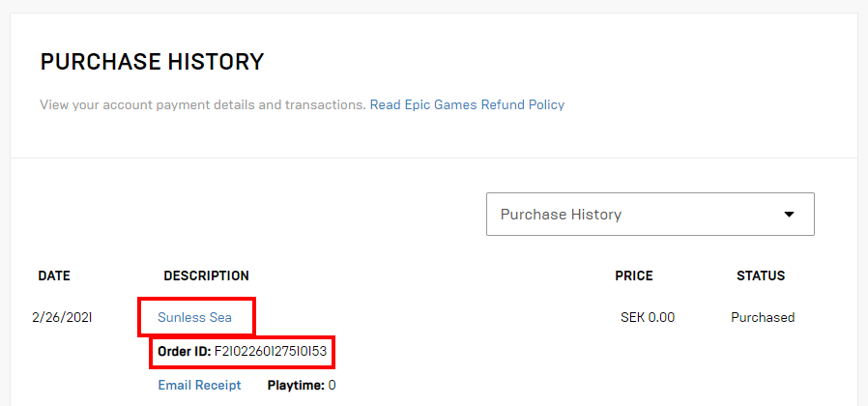This screenshot has width=868, height=406.
Task: Click the dropdown arrow icon
Action: [789, 214]
